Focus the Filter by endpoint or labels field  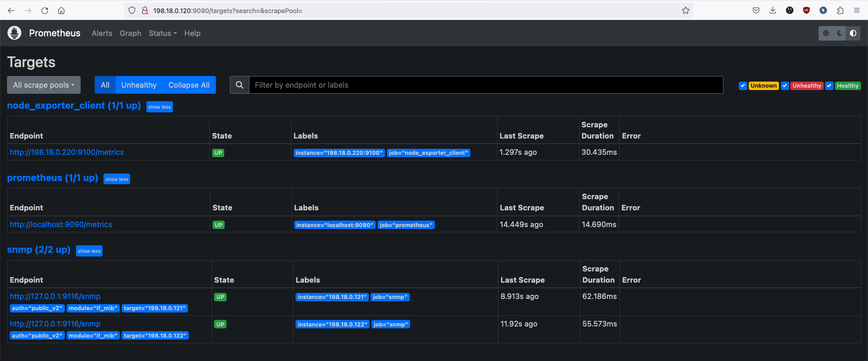[x=486, y=85]
